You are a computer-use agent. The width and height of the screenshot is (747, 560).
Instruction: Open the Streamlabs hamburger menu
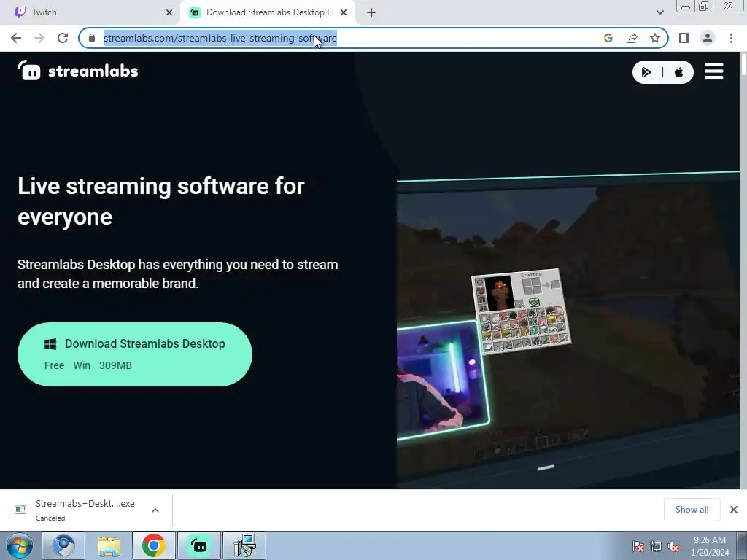pos(713,71)
